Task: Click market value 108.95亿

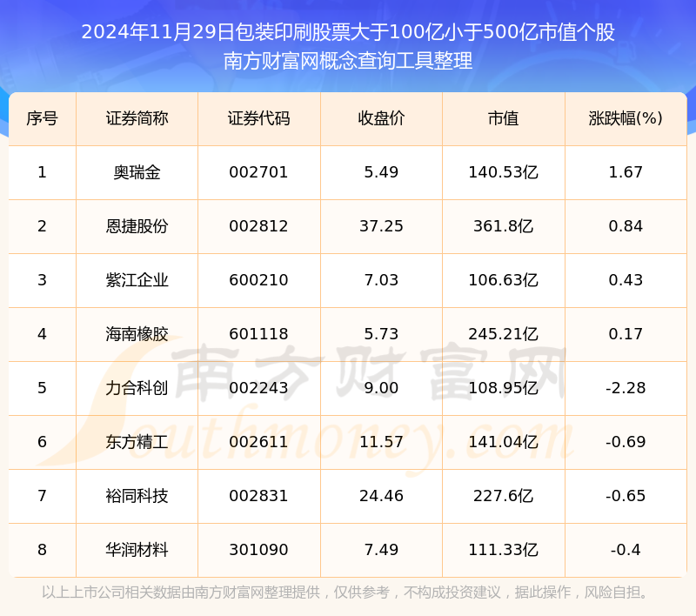Action: [x=504, y=388]
